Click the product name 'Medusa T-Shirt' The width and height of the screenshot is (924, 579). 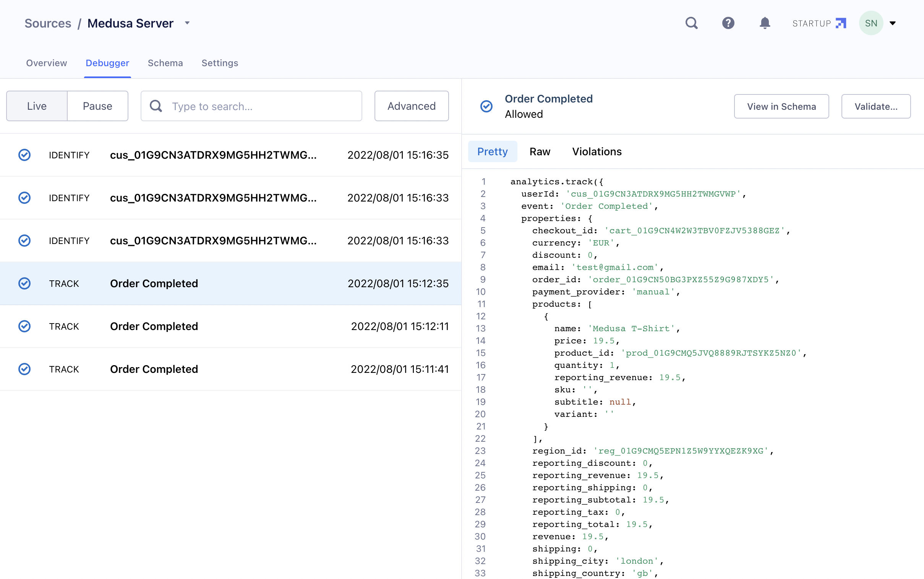point(631,329)
